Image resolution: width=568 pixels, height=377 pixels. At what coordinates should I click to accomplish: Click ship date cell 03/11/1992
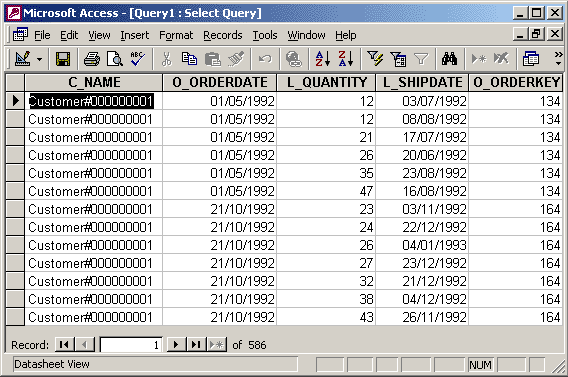click(x=422, y=209)
